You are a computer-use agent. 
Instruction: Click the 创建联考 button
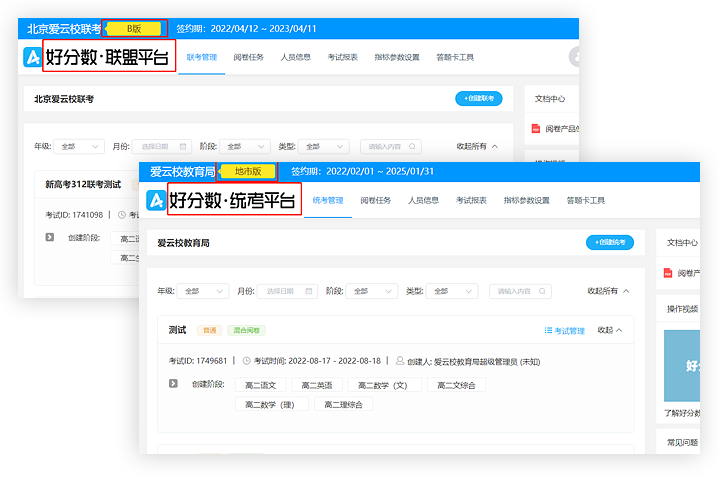(x=479, y=98)
